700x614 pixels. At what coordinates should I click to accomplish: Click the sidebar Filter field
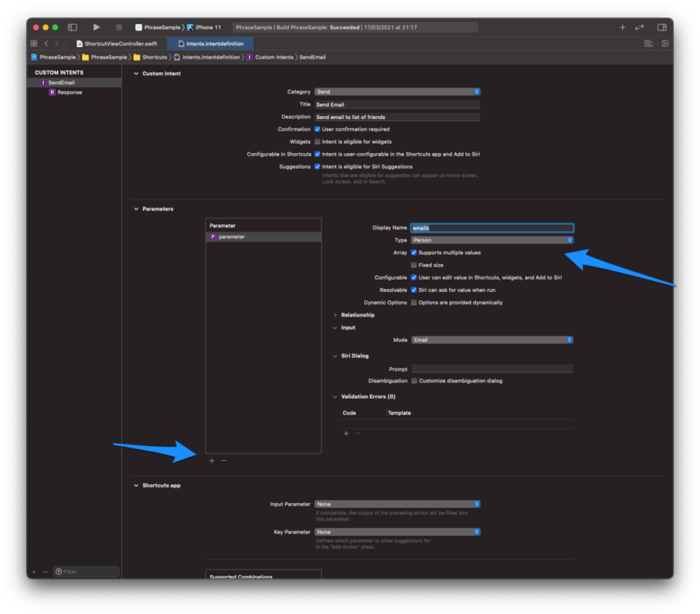pos(87,572)
